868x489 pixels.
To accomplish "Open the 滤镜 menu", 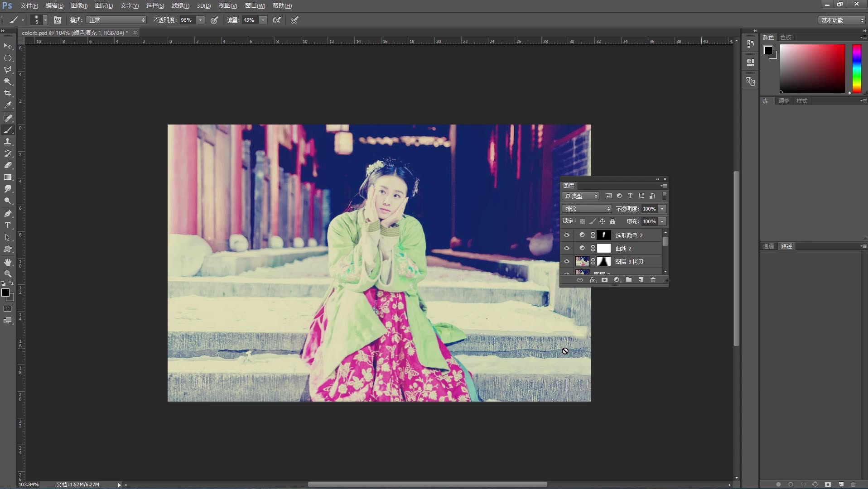I will (x=179, y=5).
